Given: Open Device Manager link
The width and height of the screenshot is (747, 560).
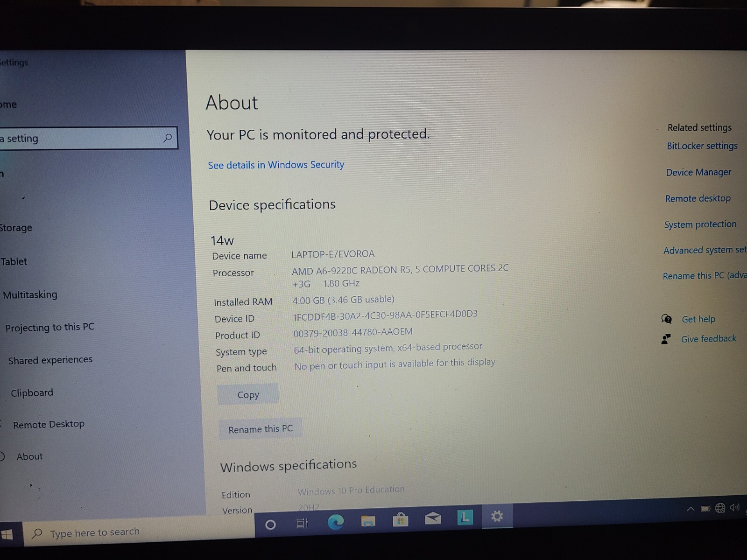Looking at the screenshot, I should (698, 172).
